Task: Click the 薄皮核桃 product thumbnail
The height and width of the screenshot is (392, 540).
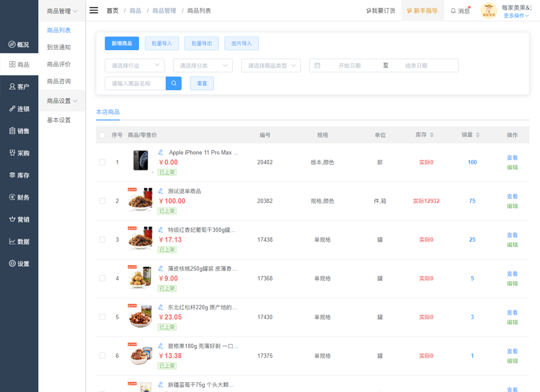Action: (x=141, y=277)
